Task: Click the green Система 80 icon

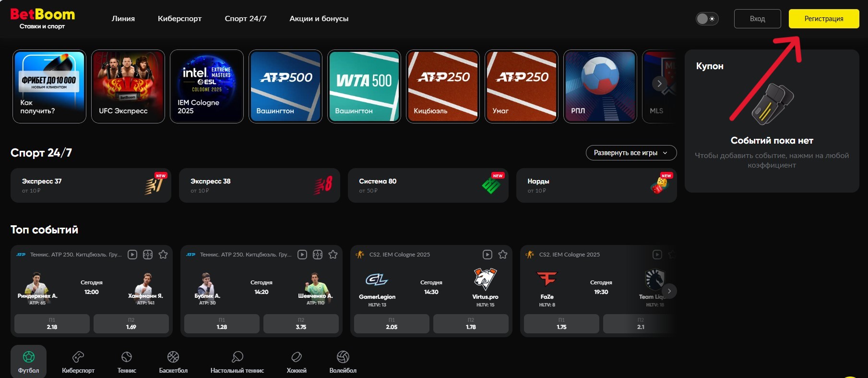Action: (x=491, y=185)
